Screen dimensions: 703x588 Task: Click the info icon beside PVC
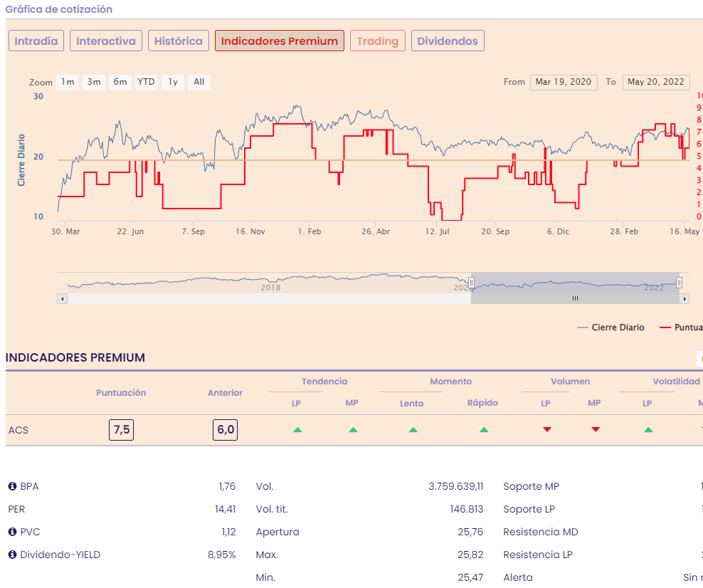click(12, 532)
